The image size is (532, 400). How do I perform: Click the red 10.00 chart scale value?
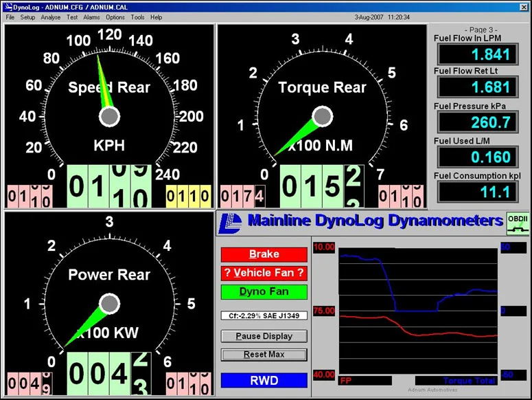coord(324,247)
